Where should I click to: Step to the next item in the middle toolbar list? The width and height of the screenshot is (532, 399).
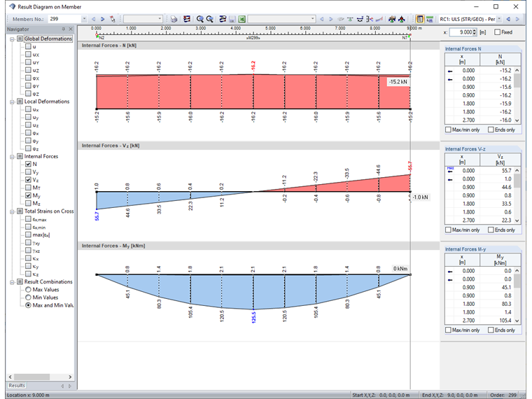point(331,20)
